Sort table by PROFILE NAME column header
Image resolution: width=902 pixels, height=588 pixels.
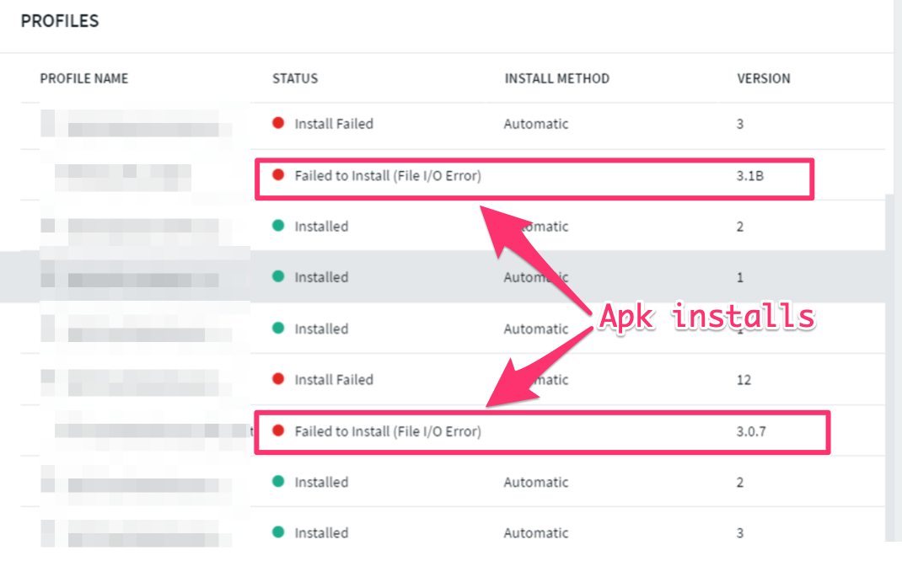tap(84, 78)
